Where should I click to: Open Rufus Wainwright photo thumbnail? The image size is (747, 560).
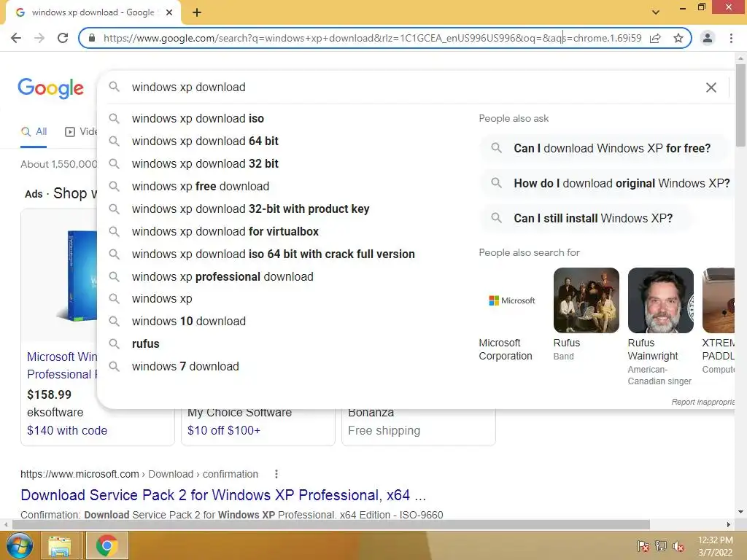tap(660, 300)
